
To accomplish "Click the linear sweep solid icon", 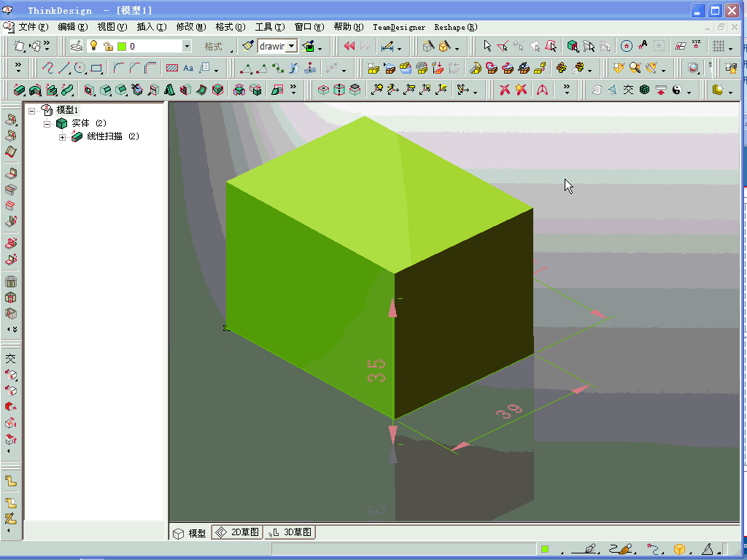I will click(x=19, y=90).
